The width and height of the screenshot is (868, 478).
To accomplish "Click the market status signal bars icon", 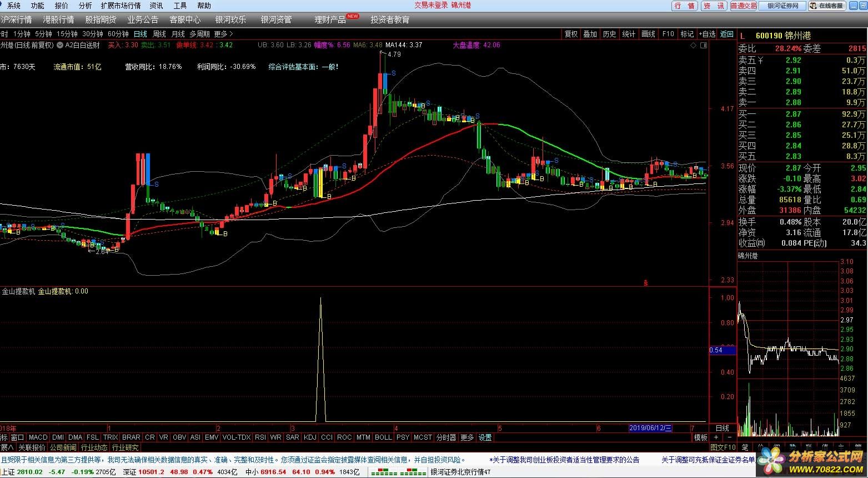I will click(399, 472).
